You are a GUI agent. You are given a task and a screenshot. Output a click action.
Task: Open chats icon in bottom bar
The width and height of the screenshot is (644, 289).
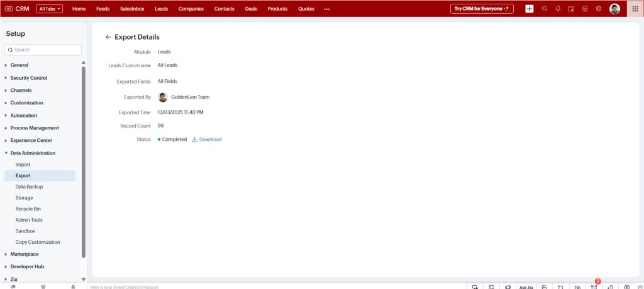(x=14, y=286)
